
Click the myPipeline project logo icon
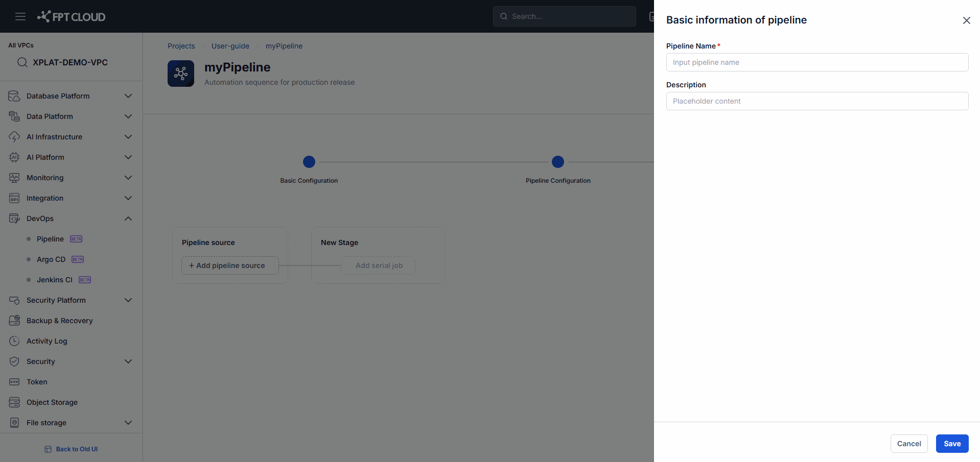[x=181, y=74]
